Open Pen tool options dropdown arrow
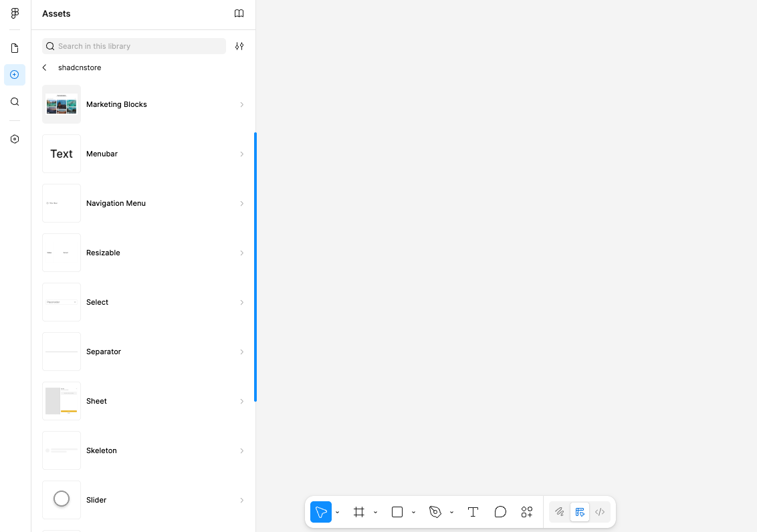 (451, 512)
